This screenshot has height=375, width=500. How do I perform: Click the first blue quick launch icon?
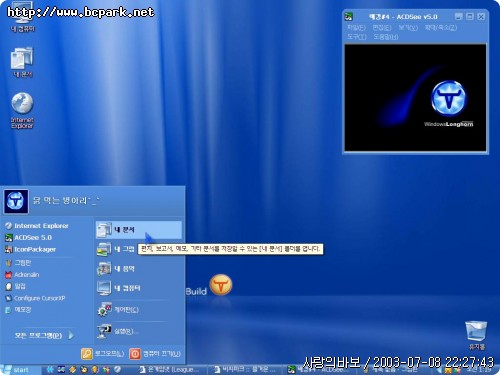(50, 370)
